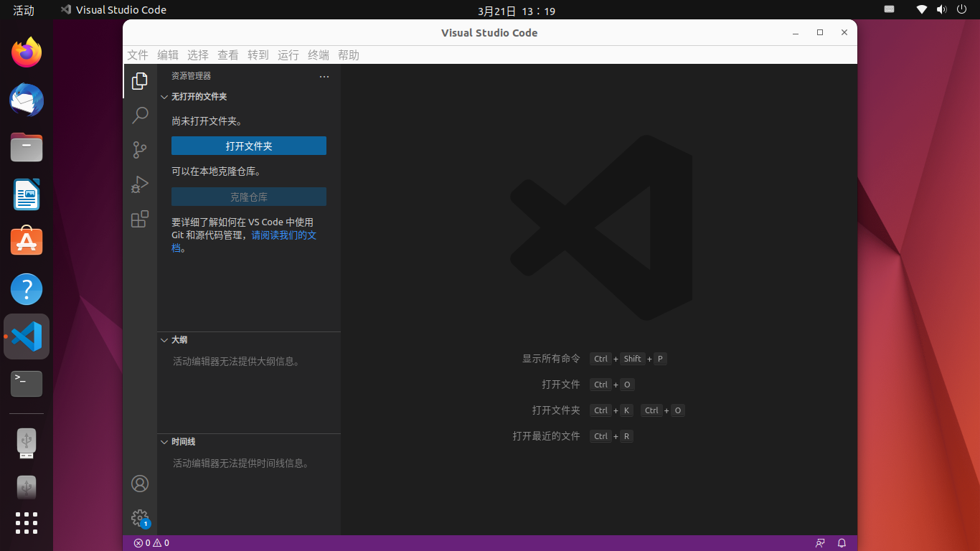
Task: Maximize the Visual Studio Code window
Action: tap(820, 32)
